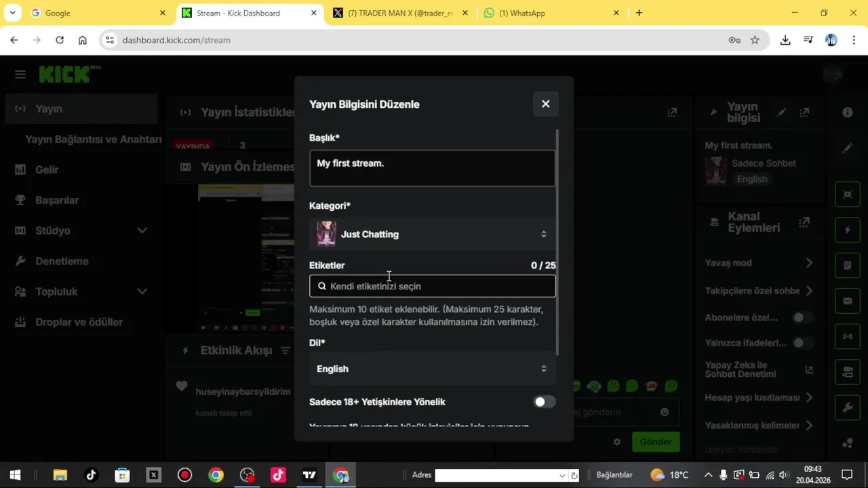Bookmark this page with the star icon
Image resolution: width=868 pixels, height=488 pixels.
[x=755, y=40]
